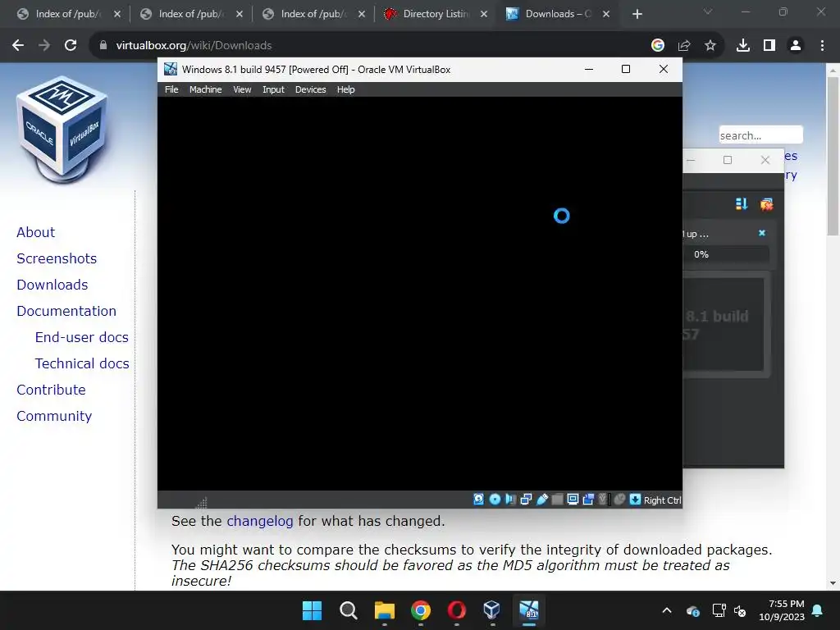
Task: Open Chrome downloads icon
Action: pos(743,46)
